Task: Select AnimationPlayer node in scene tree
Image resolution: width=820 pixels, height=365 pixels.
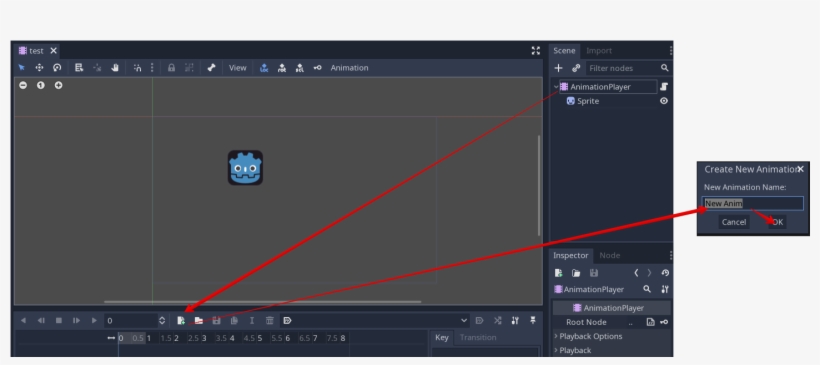Action: [600, 87]
